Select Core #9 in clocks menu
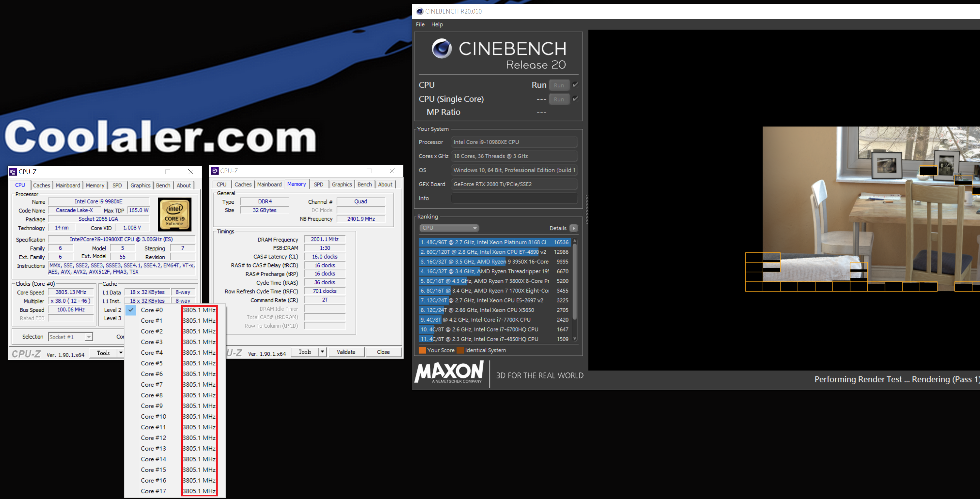Screen dimensions: 980x499 175,406
